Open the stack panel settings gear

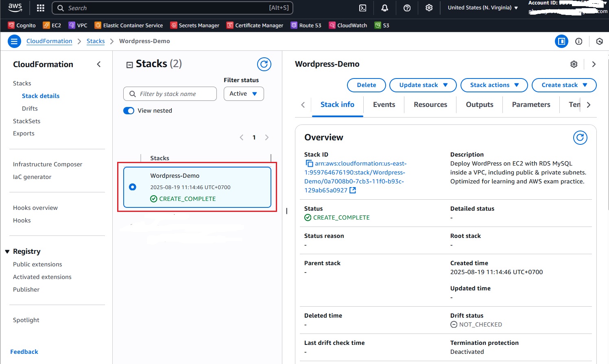(x=574, y=64)
